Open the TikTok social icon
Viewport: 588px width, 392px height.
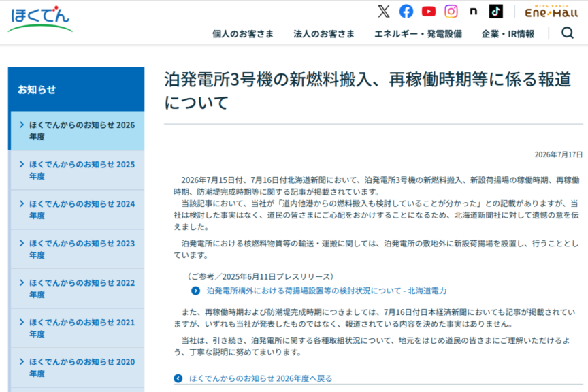495,12
